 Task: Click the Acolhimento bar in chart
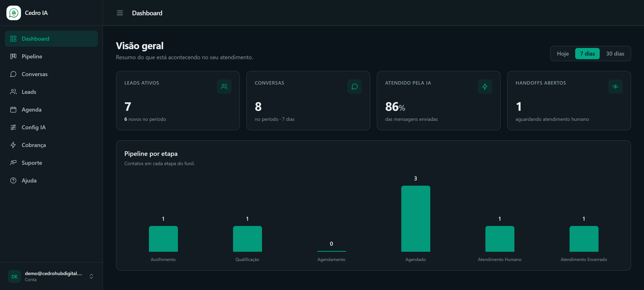point(163,239)
